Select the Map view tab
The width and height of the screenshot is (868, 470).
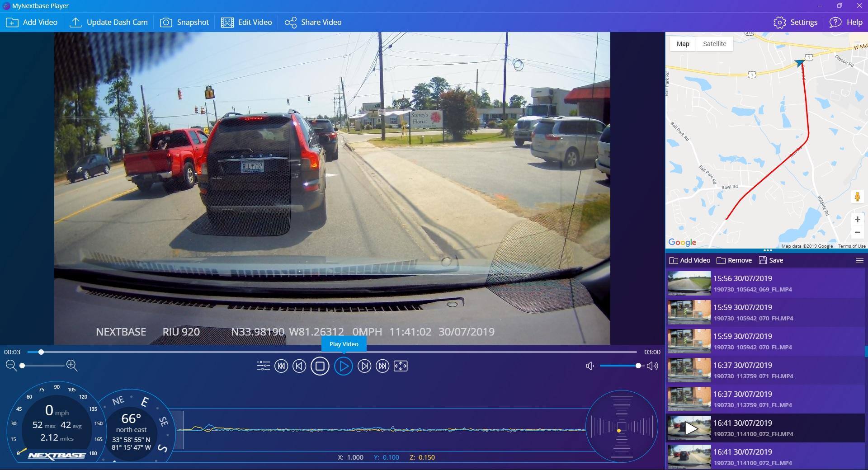pyautogui.click(x=683, y=44)
